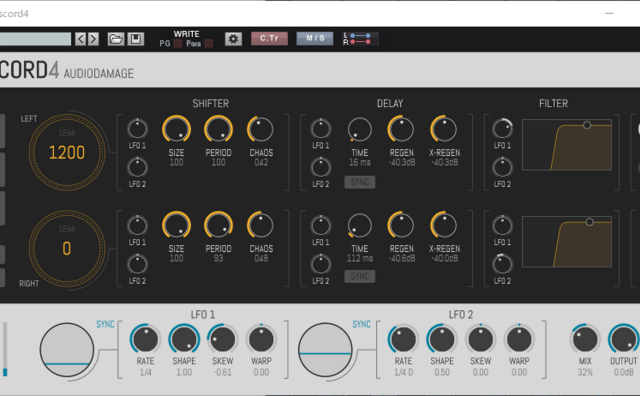The image size is (640, 396).
Task: Click the OUTPUT knob
Action: [624, 339]
